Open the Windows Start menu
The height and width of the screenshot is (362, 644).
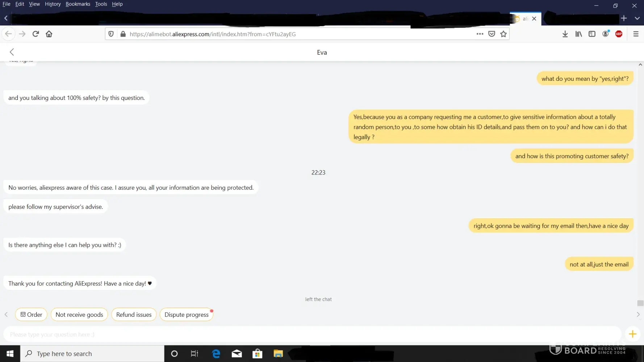10,354
